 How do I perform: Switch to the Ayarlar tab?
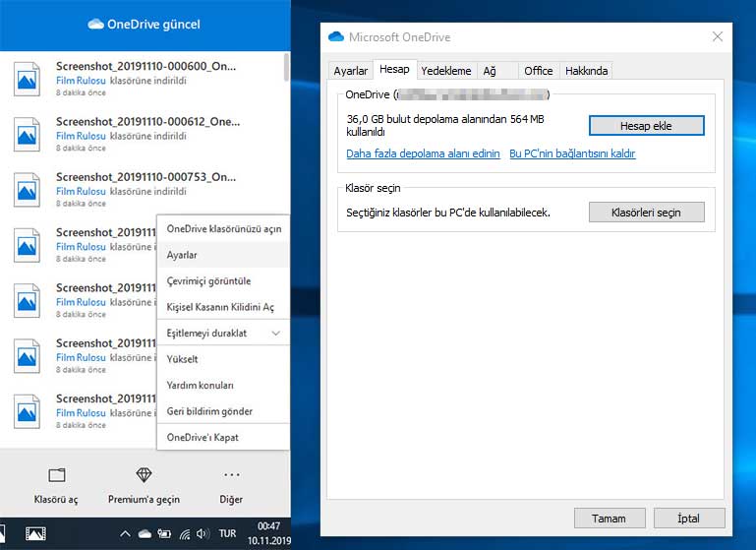(x=351, y=71)
